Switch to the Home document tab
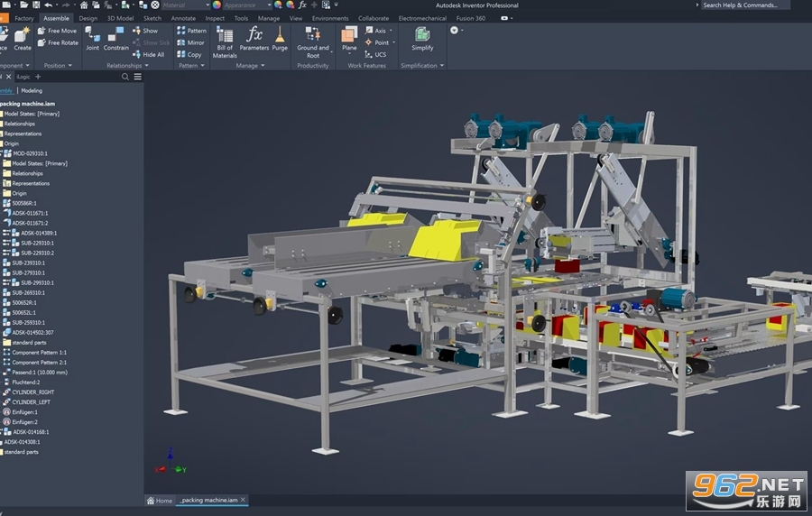Screen dimensions: 812x516 (x=160, y=501)
